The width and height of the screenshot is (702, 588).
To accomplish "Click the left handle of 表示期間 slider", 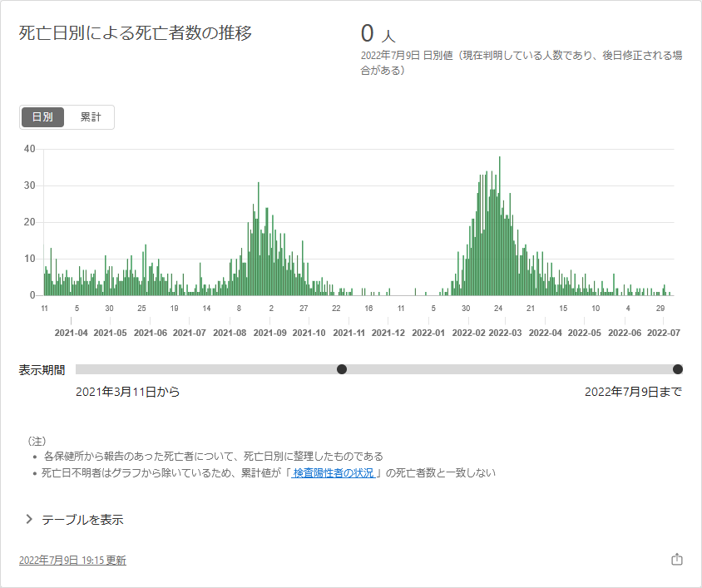I will [342, 369].
